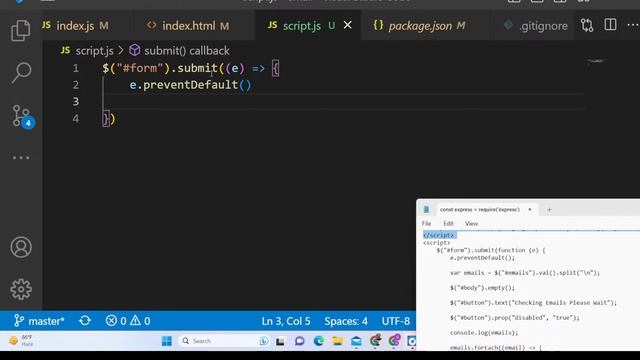Click line number 1 in the gutter
Viewport: 640px width, 360px height.
pyautogui.click(x=76, y=68)
